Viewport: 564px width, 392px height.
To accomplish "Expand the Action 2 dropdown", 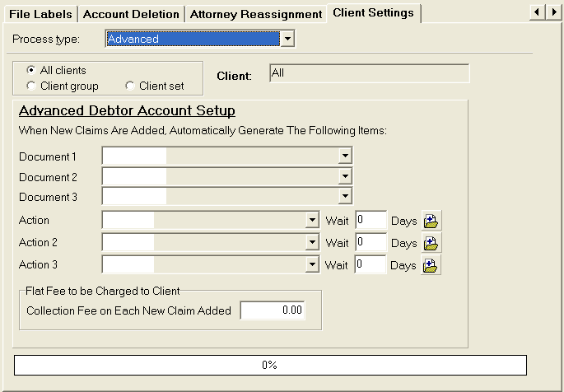I will (x=311, y=243).
